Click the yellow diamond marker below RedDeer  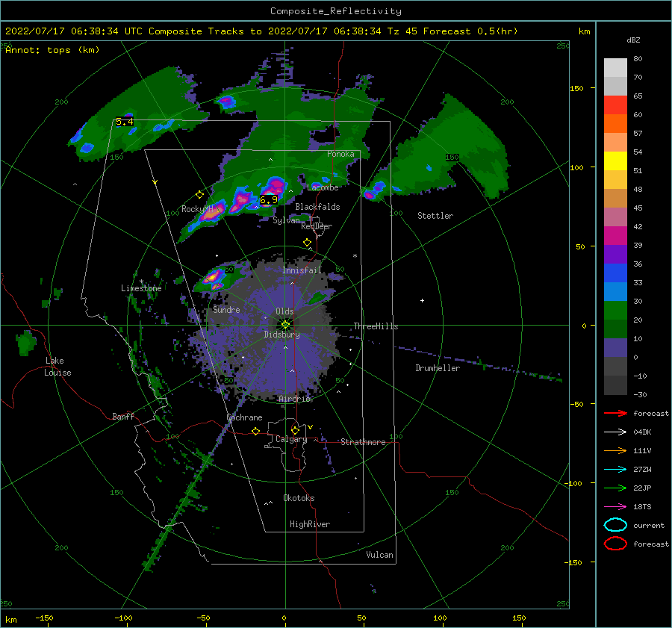(307, 243)
